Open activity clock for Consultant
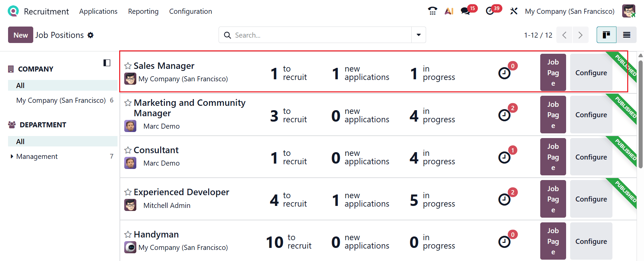Image resolution: width=644 pixels, height=261 pixels. point(504,157)
